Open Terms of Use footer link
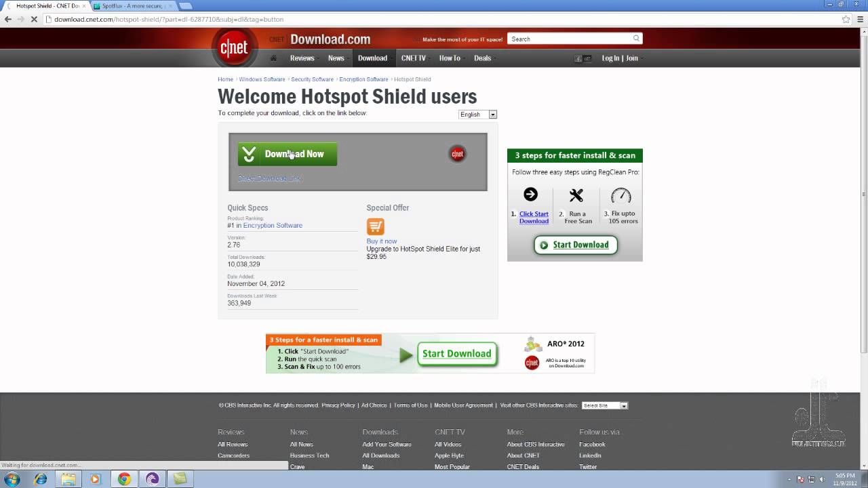The image size is (868, 488). pos(410,405)
